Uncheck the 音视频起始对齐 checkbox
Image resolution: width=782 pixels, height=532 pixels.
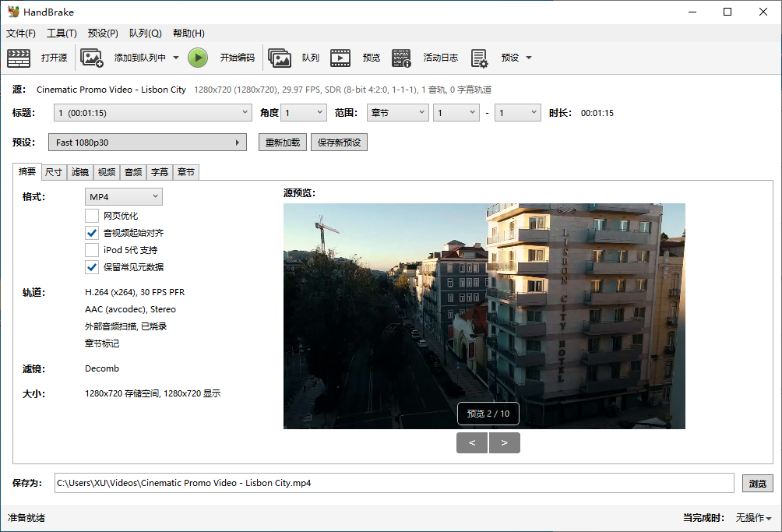pyautogui.click(x=92, y=233)
